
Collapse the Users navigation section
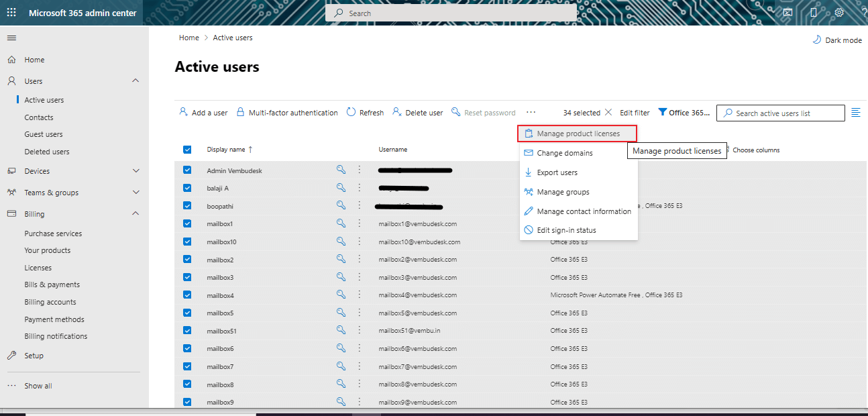(x=136, y=81)
